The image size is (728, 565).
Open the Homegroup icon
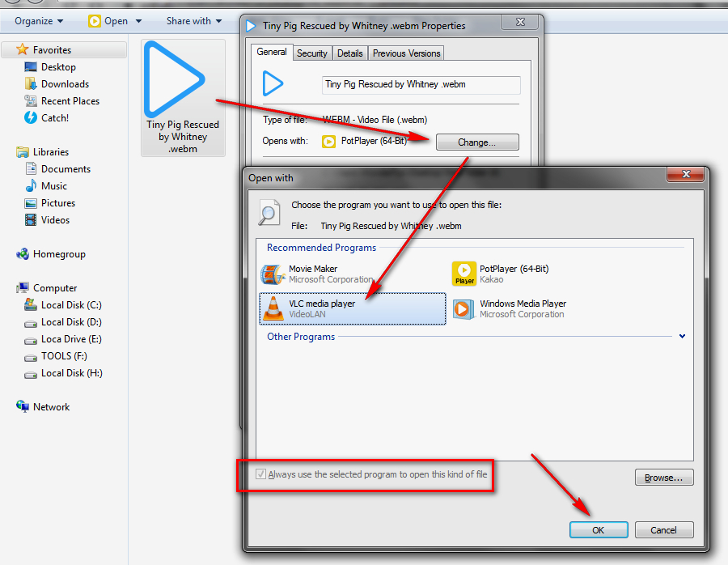click(23, 253)
